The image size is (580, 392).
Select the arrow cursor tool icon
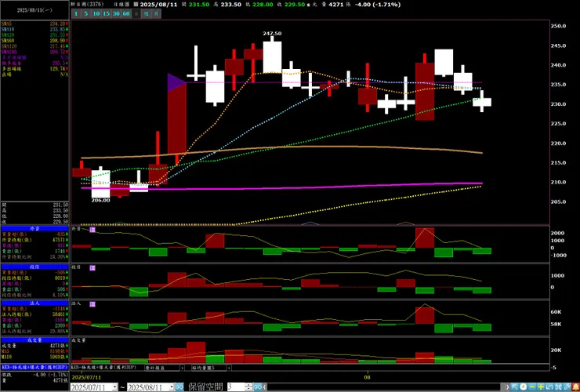pos(515,387)
